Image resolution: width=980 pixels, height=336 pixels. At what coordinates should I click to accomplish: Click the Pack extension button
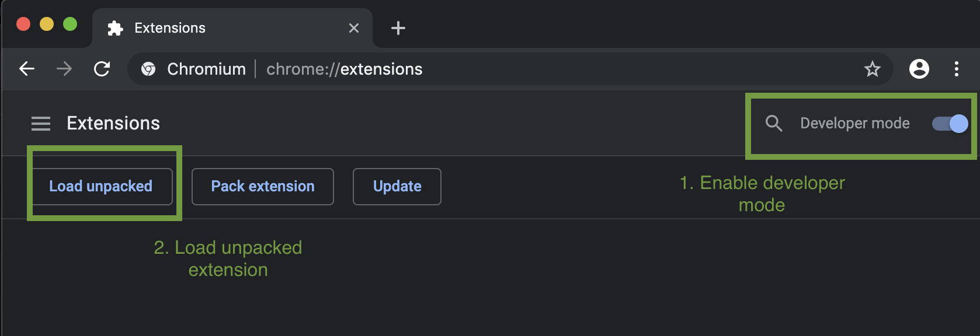click(263, 187)
